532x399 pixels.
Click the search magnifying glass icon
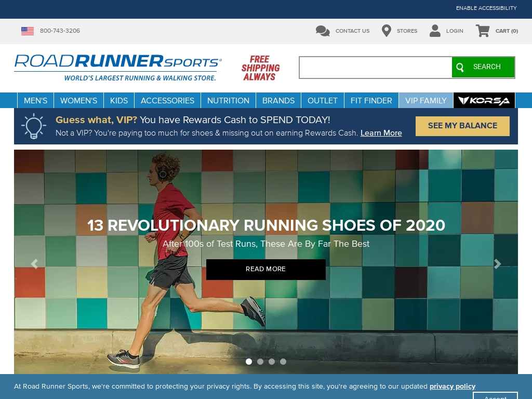460,67
